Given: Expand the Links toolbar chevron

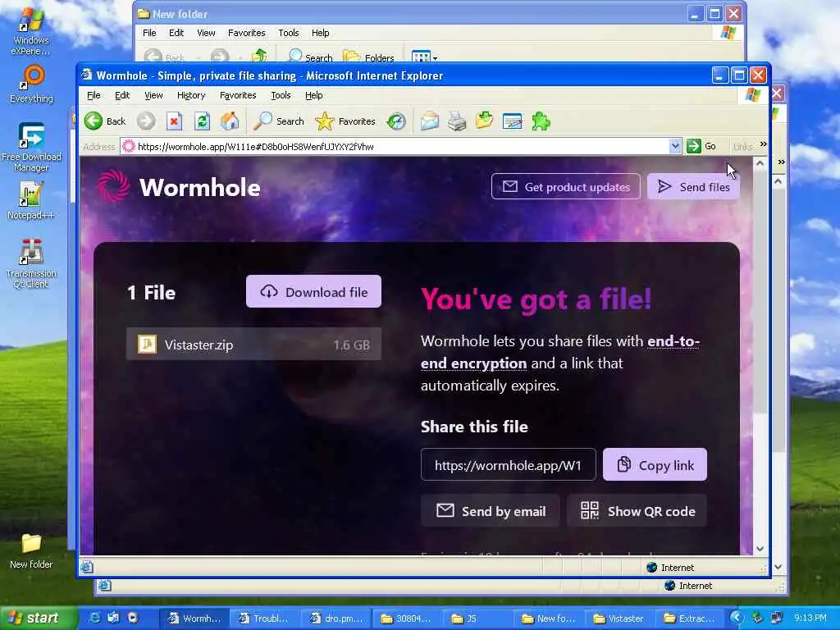Looking at the screenshot, I should coord(764,144).
